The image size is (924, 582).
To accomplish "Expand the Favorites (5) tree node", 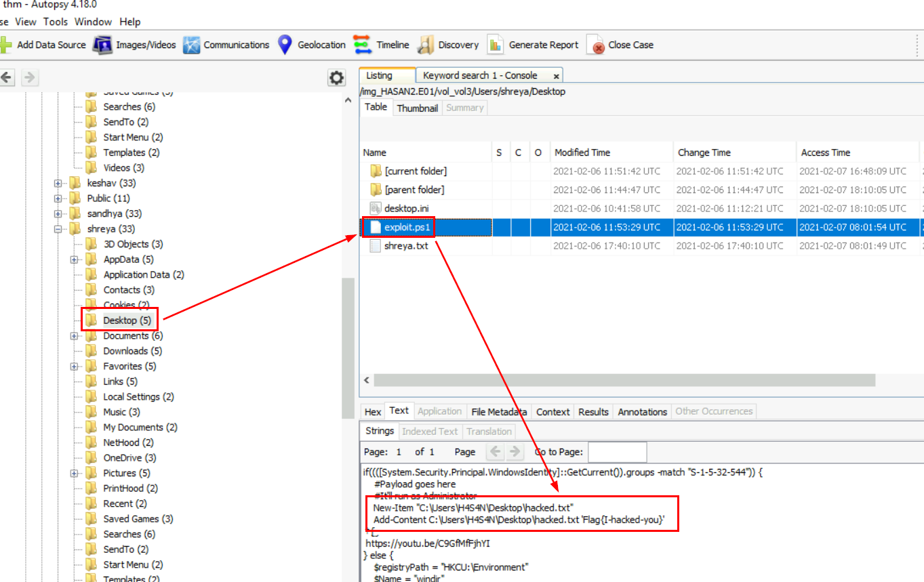I will 75,366.
